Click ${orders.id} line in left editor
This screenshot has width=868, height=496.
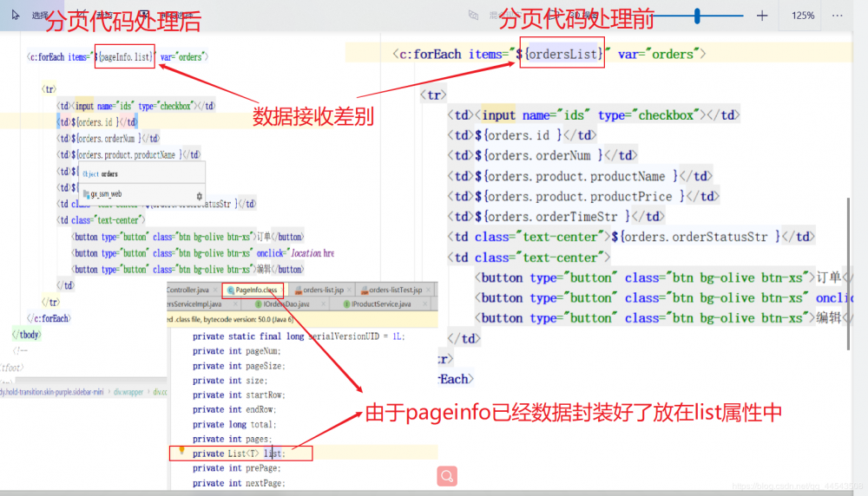(x=97, y=121)
